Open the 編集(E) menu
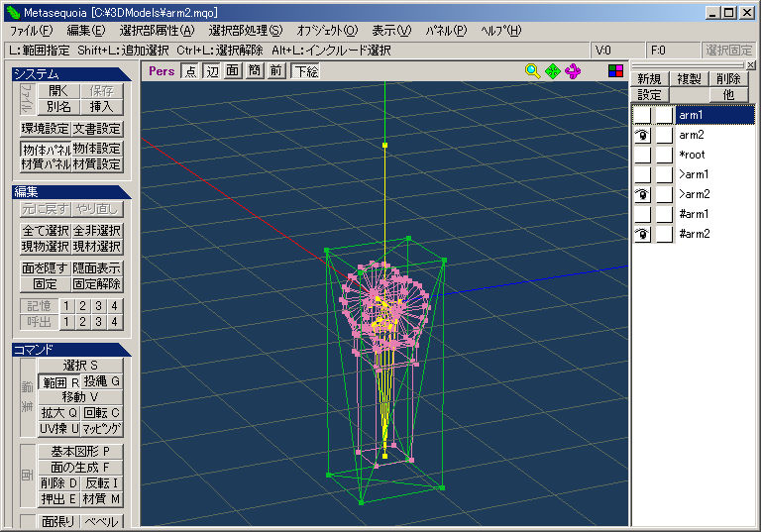The image size is (761, 532). (x=86, y=31)
